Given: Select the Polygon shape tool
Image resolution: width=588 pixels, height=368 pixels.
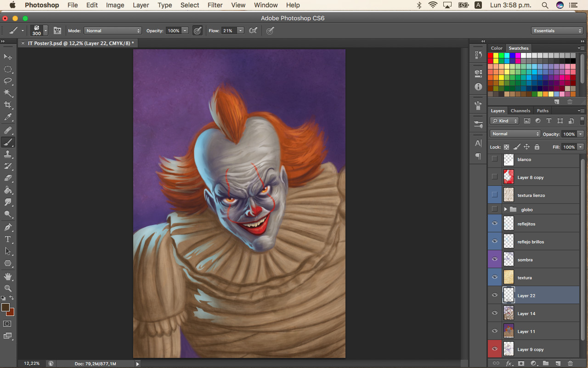Looking at the screenshot, I should [8, 263].
